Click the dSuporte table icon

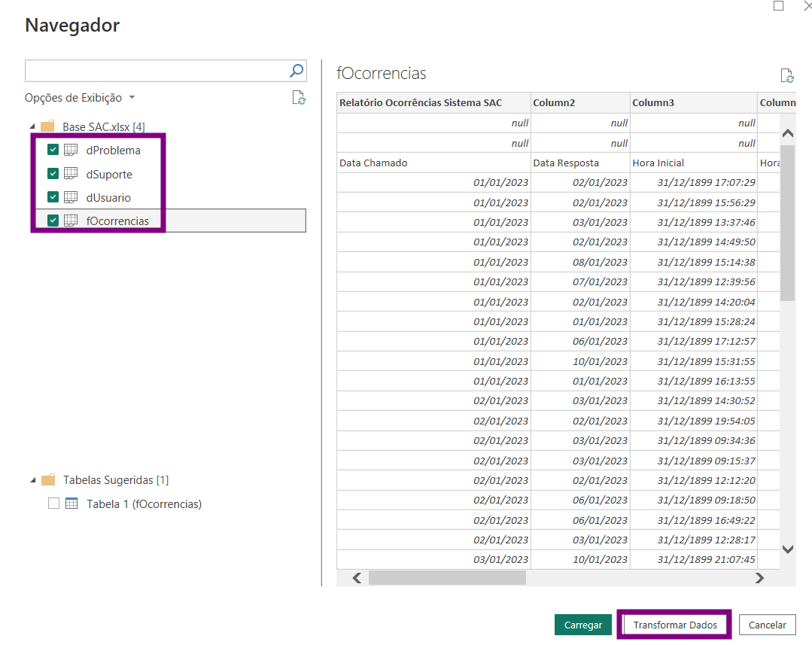(71, 174)
